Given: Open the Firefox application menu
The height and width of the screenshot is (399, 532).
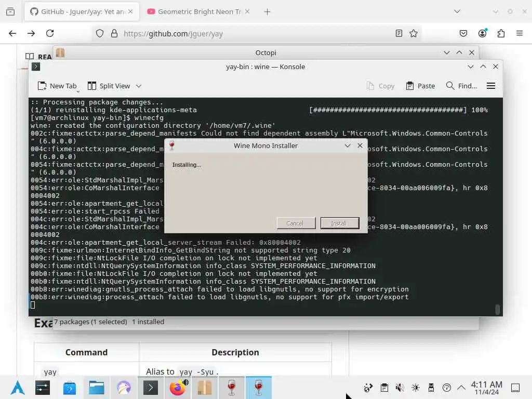Looking at the screenshot, I should (520, 33).
